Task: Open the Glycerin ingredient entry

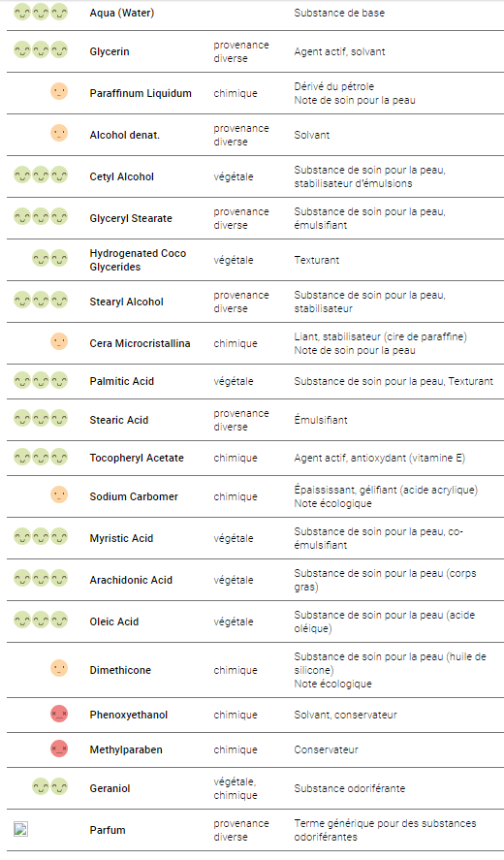Action: click(x=110, y=52)
